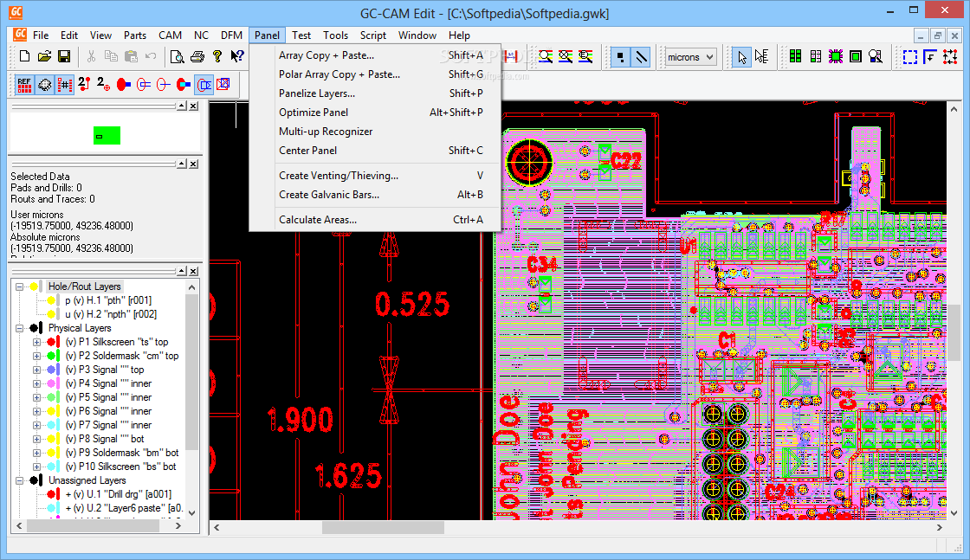Choose Multi-up Recognizer menu entry

click(x=375, y=131)
